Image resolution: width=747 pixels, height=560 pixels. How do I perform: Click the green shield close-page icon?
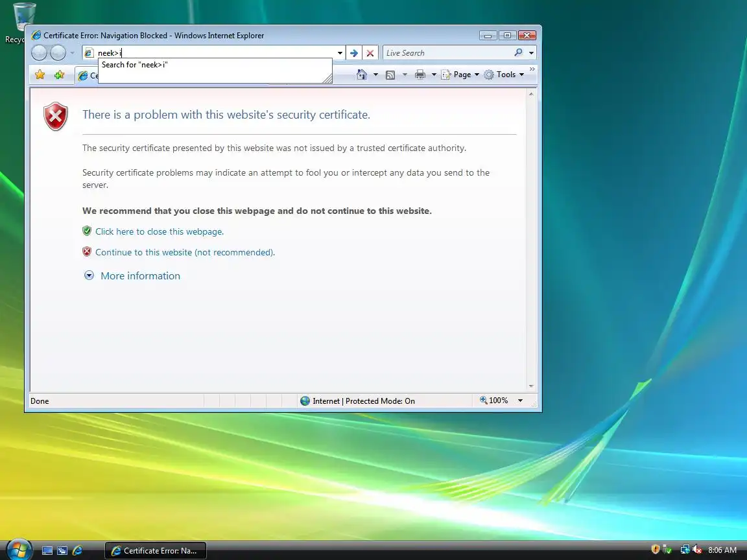[x=87, y=231]
